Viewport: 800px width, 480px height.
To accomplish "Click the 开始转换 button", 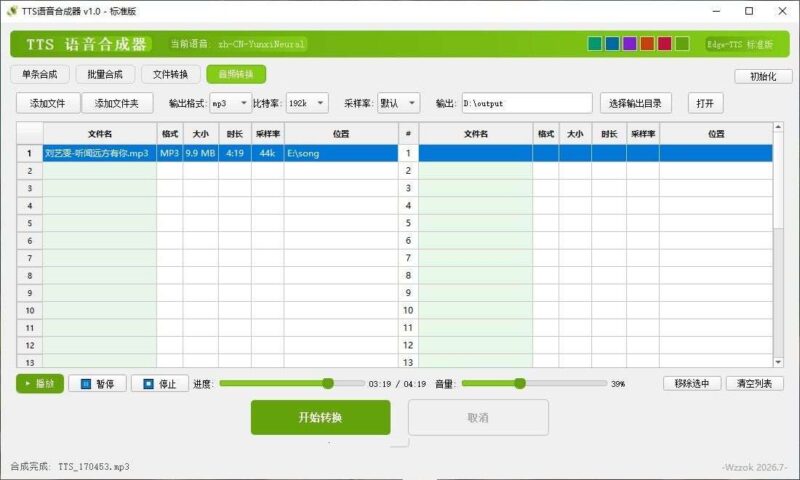I will [320, 417].
